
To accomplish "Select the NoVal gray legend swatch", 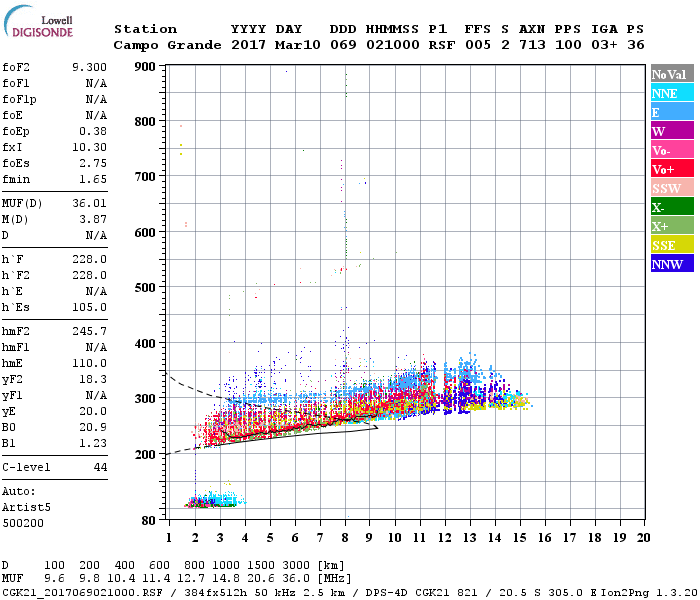I will (672, 75).
